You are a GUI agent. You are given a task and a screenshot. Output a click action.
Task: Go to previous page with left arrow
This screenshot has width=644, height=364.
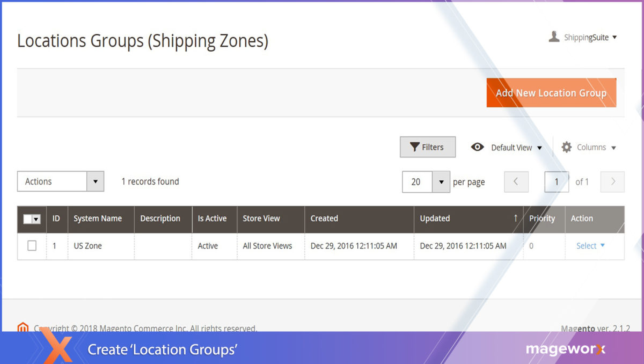point(516,181)
